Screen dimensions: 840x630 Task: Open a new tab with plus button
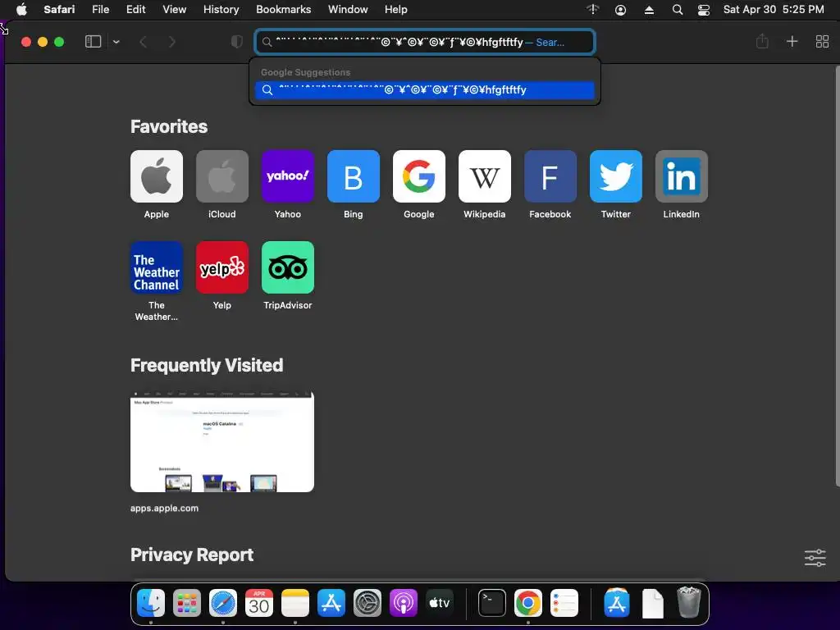[x=792, y=41]
